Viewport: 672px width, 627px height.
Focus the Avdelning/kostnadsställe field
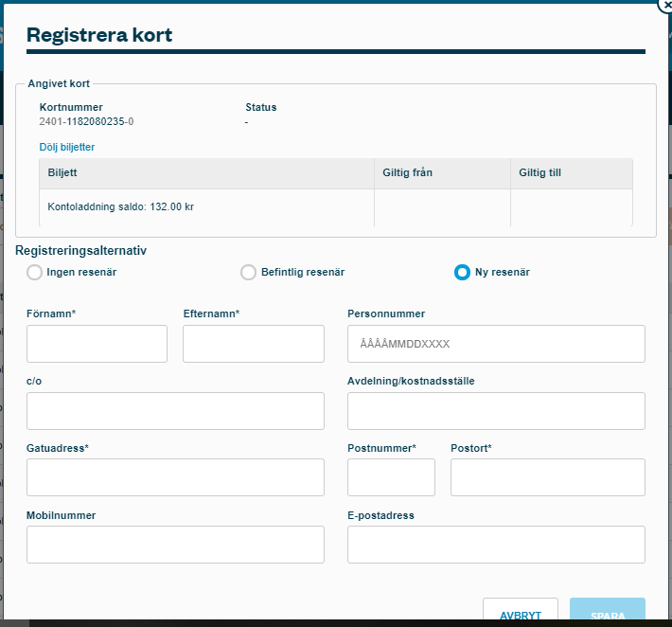coord(496,411)
